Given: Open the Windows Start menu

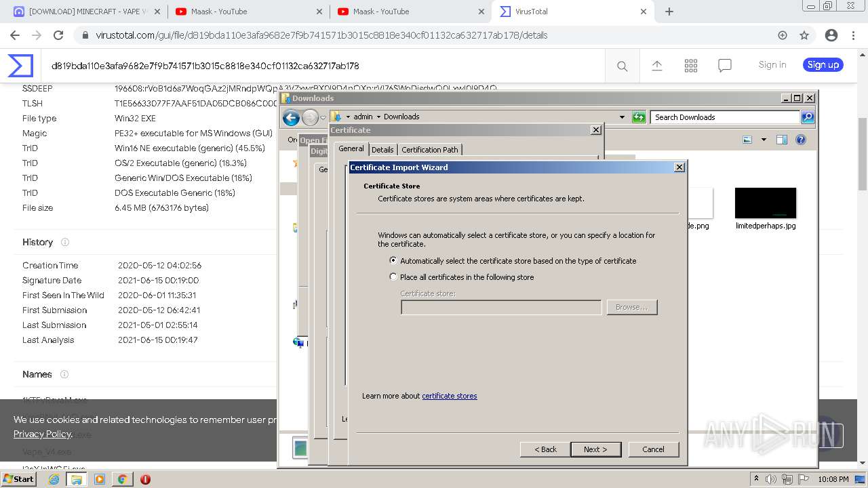Looking at the screenshot, I should 18,479.
